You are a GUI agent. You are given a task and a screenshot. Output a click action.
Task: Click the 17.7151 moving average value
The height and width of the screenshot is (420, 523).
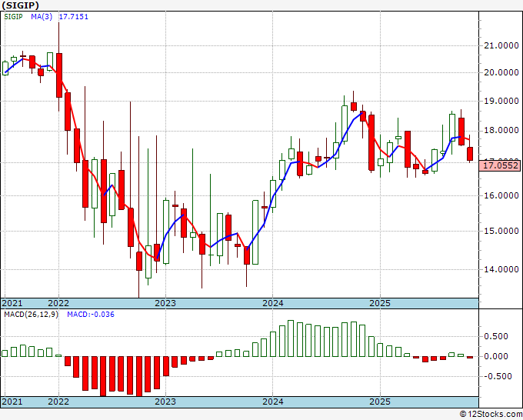coord(73,16)
